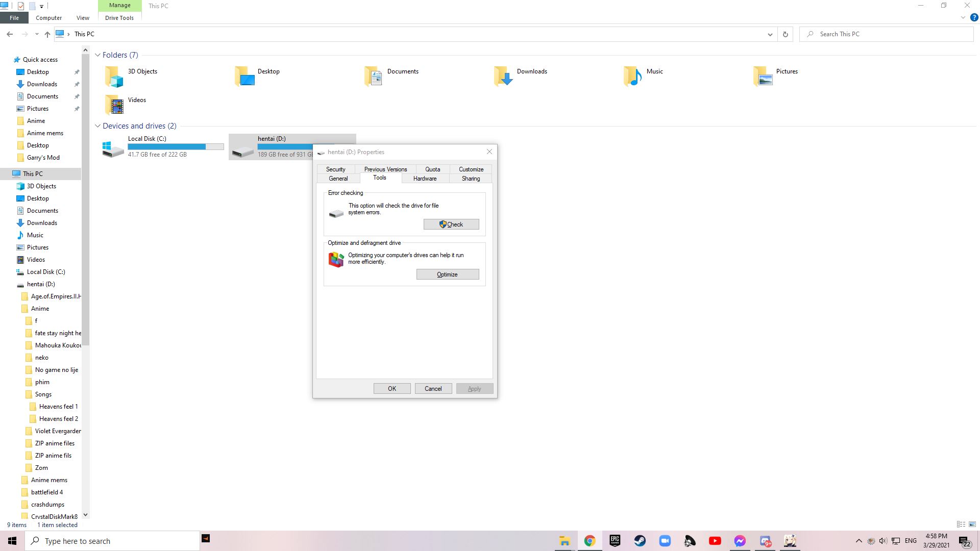
Task: Collapse the Devices and drives section
Action: pyautogui.click(x=97, y=126)
